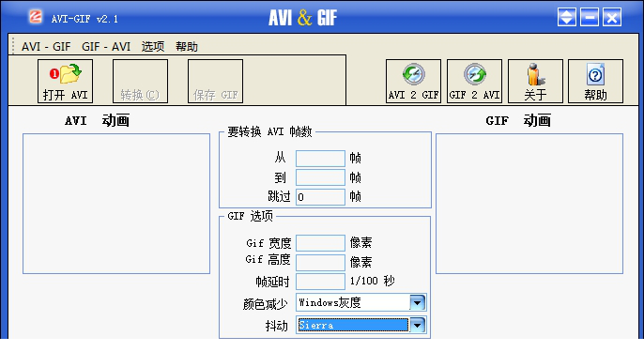The width and height of the screenshot is (644, 352).
Task: Click the disabled 转换(C) convert button
Action: point(140,81)
